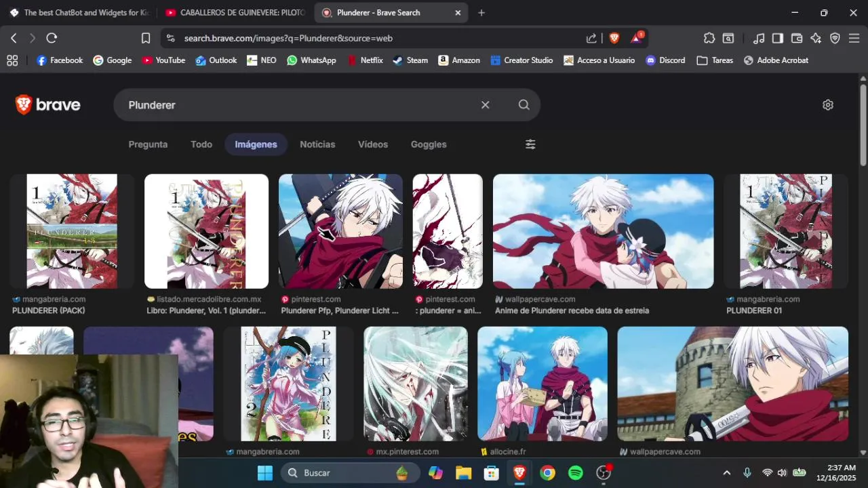Open the Leo AI sparkle icon
This screenshot has height=488, width=868.
click(x=816, y=39)
